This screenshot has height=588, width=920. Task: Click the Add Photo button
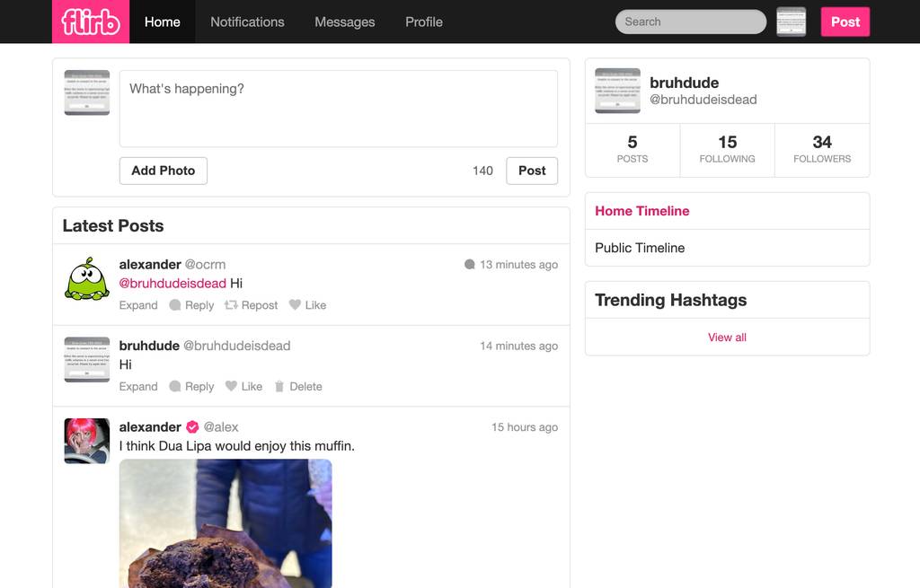click(164, 171)
